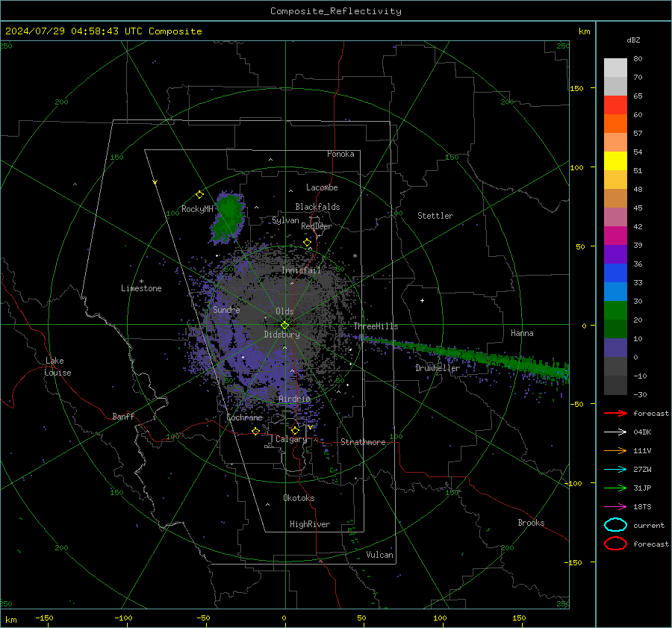Click the Strathmore city label
672x628 pixels.
[363, 442]
